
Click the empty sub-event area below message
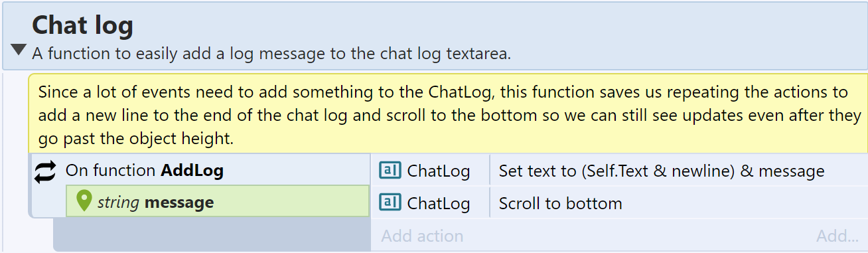(x=212, y=234)
